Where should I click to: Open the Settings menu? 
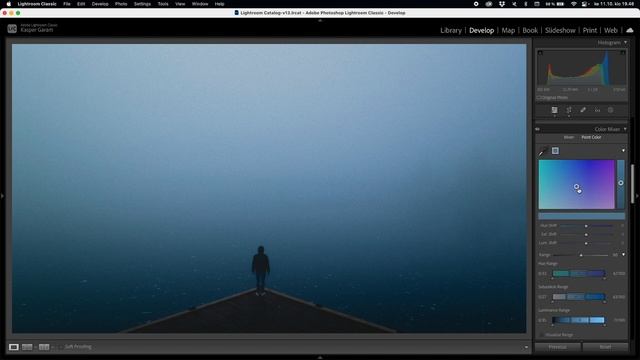click(x=142, y=4)
